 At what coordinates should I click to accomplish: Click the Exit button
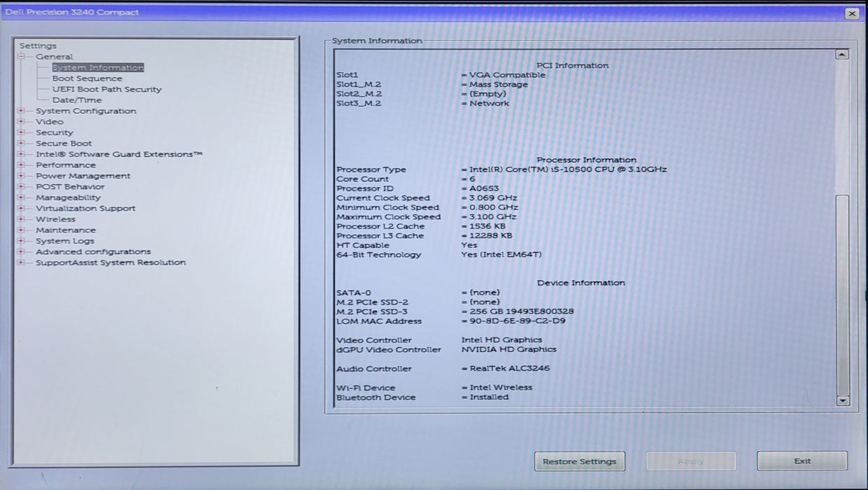[x=802, y=461]
